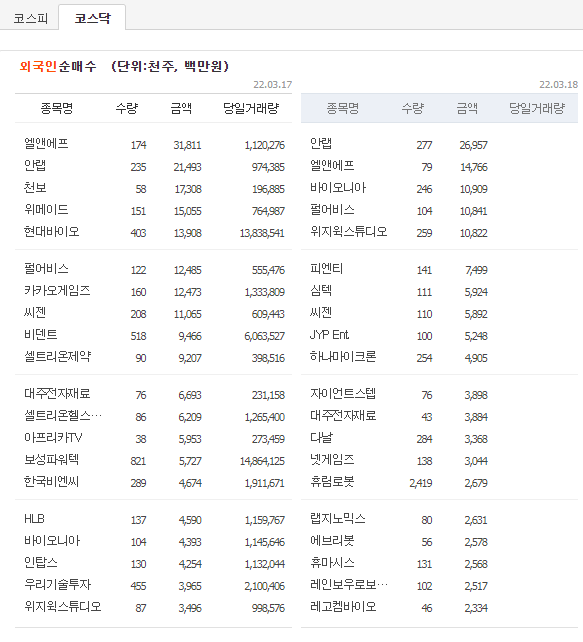Select 휴림로봇 stock link
Image resolution: width=583 pixels, height=642 pixels.
click(332, 482)
